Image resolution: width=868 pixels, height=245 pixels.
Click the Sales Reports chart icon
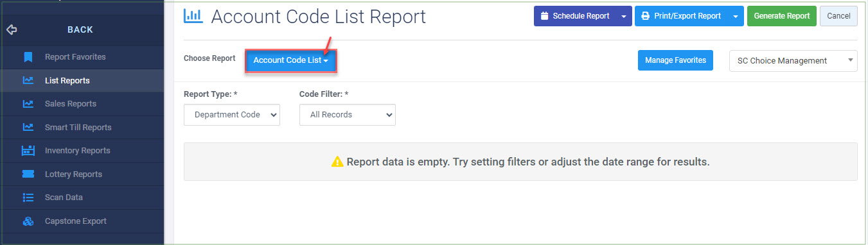(x=28, y=104)
